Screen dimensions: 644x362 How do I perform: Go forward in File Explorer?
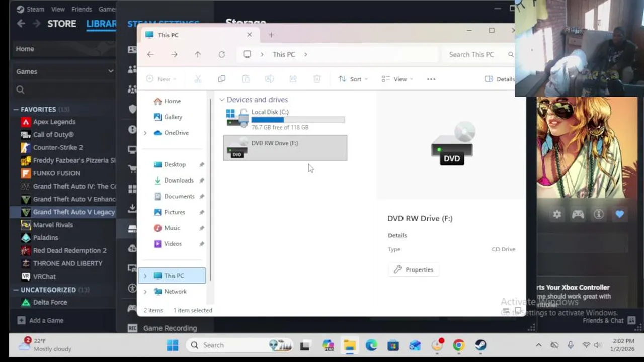coord(174,54)
